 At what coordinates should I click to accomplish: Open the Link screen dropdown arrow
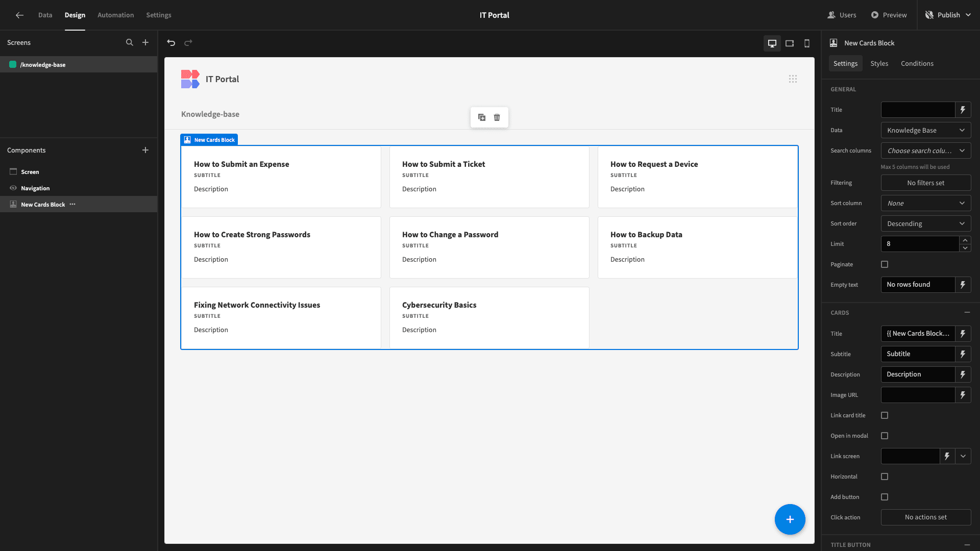pos(963,456)
